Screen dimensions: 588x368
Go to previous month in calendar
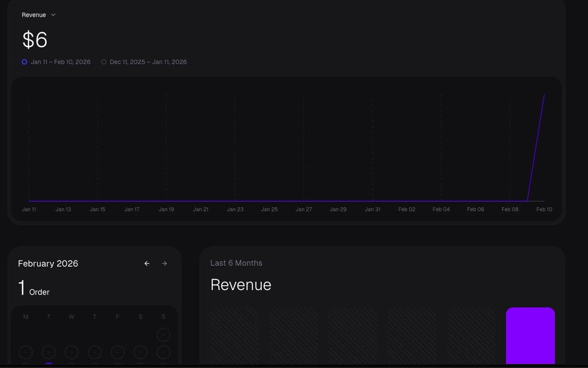click(147, 264)
